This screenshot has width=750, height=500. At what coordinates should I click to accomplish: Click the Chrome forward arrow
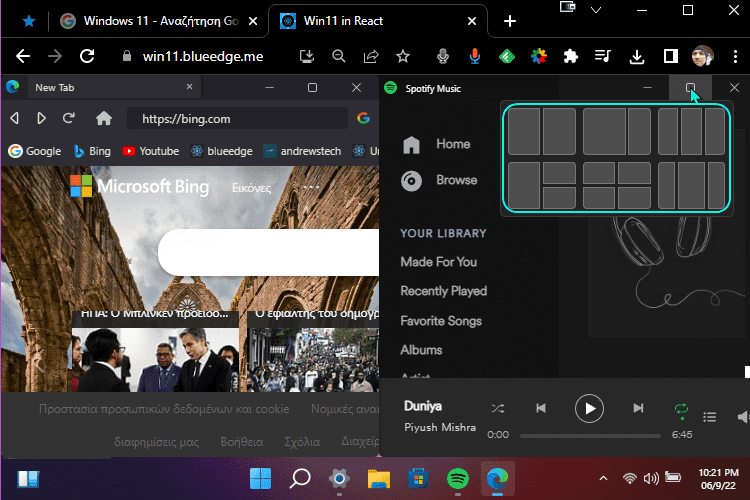[x=55, y=56]
